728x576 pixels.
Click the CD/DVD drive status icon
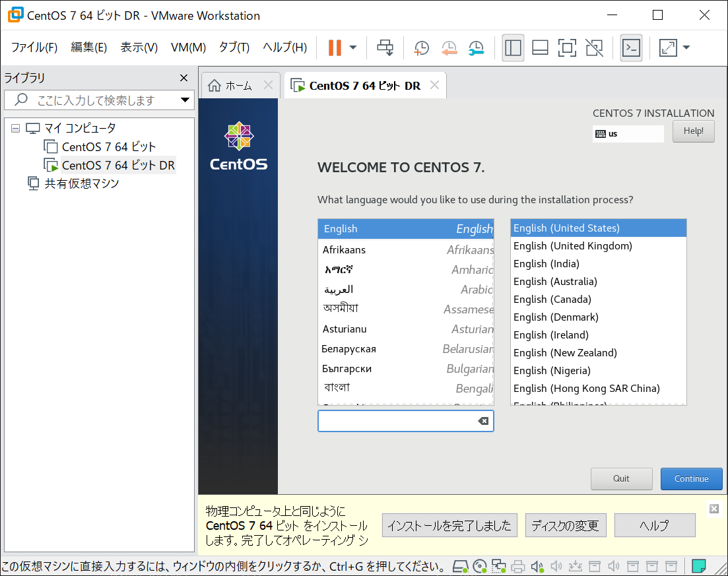(480, 566)
